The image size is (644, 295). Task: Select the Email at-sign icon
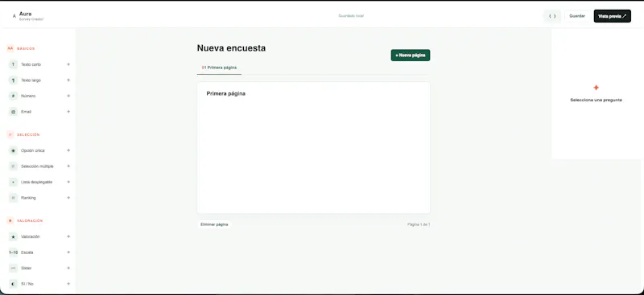13,112
